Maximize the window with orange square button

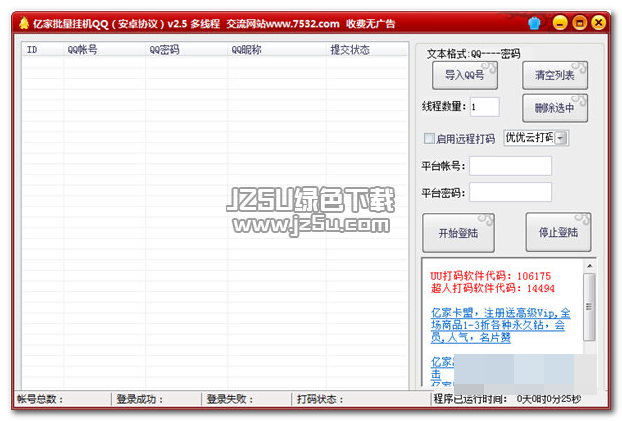579,23
